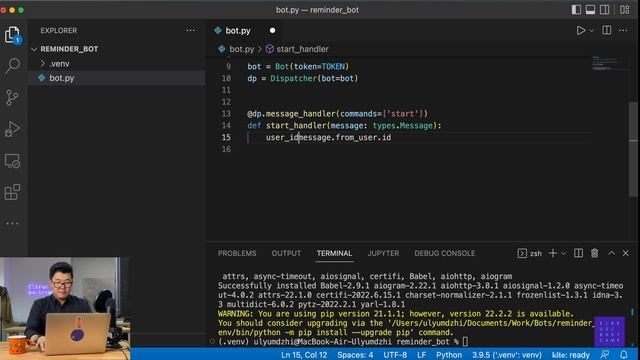This screenshot has height=360, width=640.
Task: Click kite: ready status item
Action: pos(571,355)
